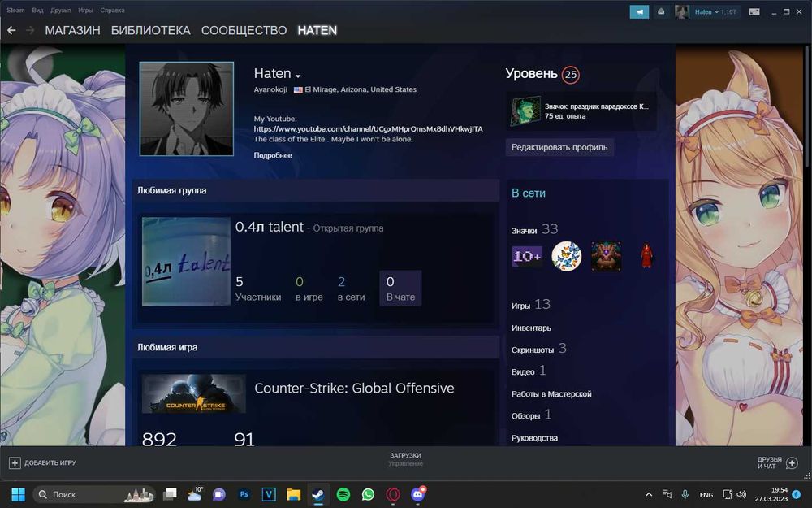Open Counter-Strike: Global Offensive title link
Viewport: 812px width, 508px height.
[x=354, y=389]
